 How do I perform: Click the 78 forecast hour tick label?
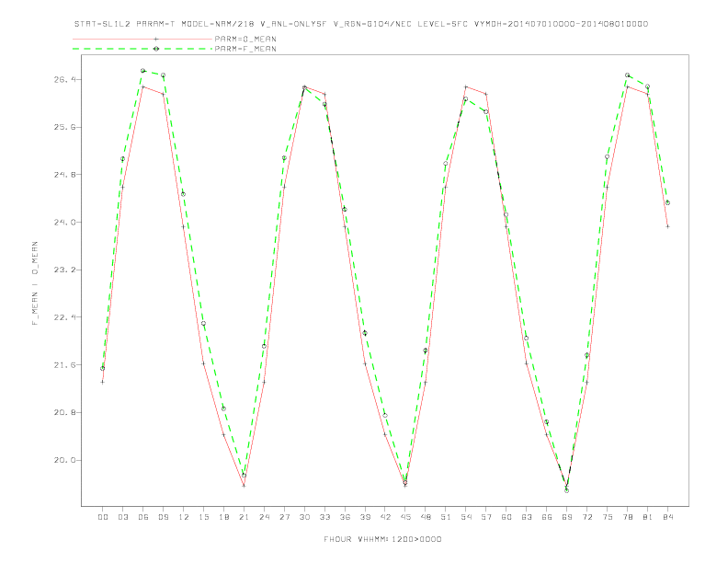[627, 517]
